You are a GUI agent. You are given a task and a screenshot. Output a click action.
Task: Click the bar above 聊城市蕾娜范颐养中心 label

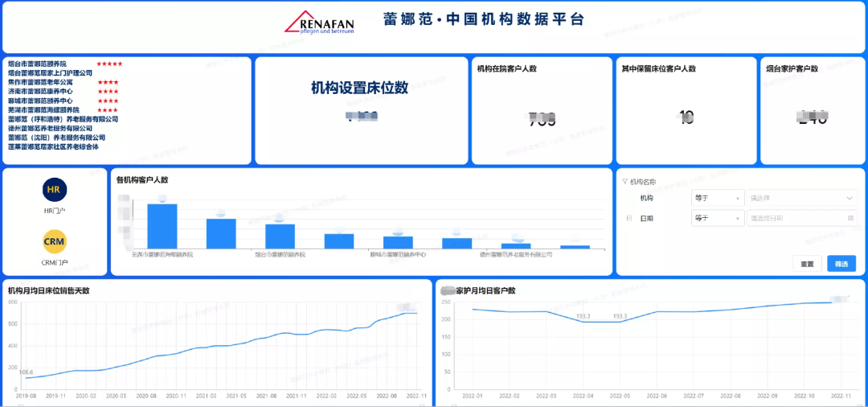[x=398, y=242]
